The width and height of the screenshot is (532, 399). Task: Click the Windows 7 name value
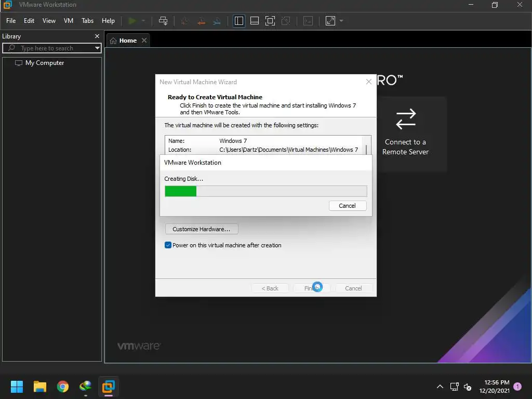233,141
